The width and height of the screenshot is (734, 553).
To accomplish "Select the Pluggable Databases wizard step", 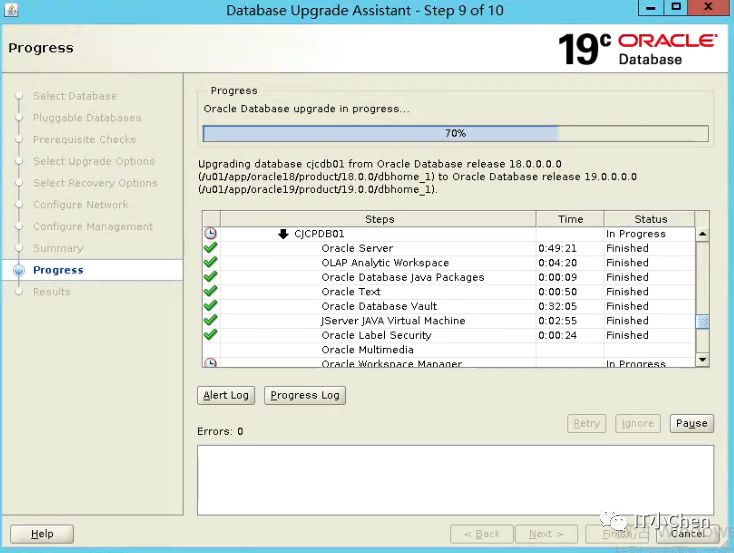I will (87, 118).
